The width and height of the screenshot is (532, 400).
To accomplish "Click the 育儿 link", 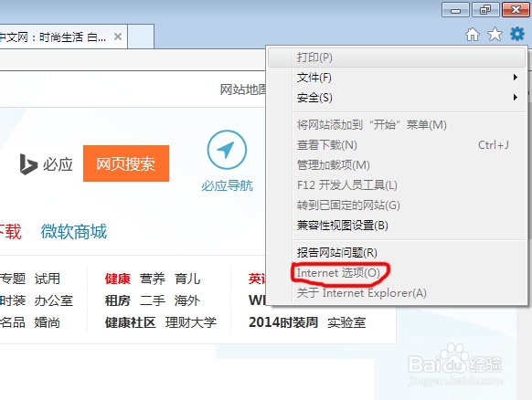I will click(187, 279).
